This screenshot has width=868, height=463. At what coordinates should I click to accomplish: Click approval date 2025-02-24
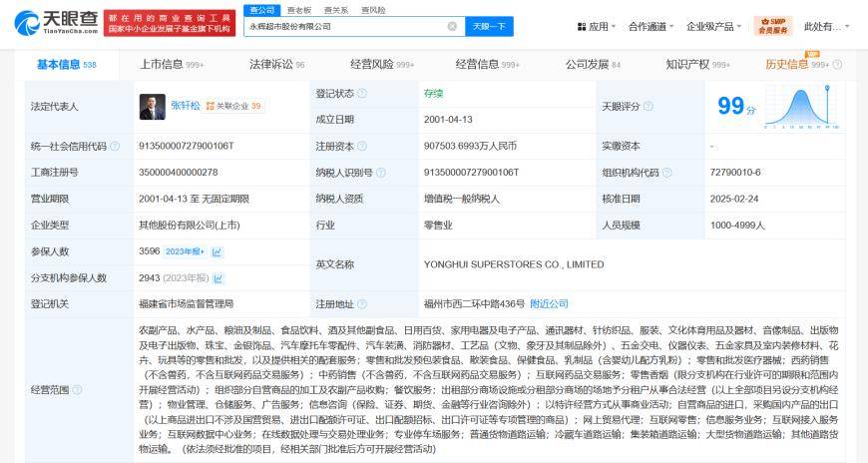(x=734, y=199)
